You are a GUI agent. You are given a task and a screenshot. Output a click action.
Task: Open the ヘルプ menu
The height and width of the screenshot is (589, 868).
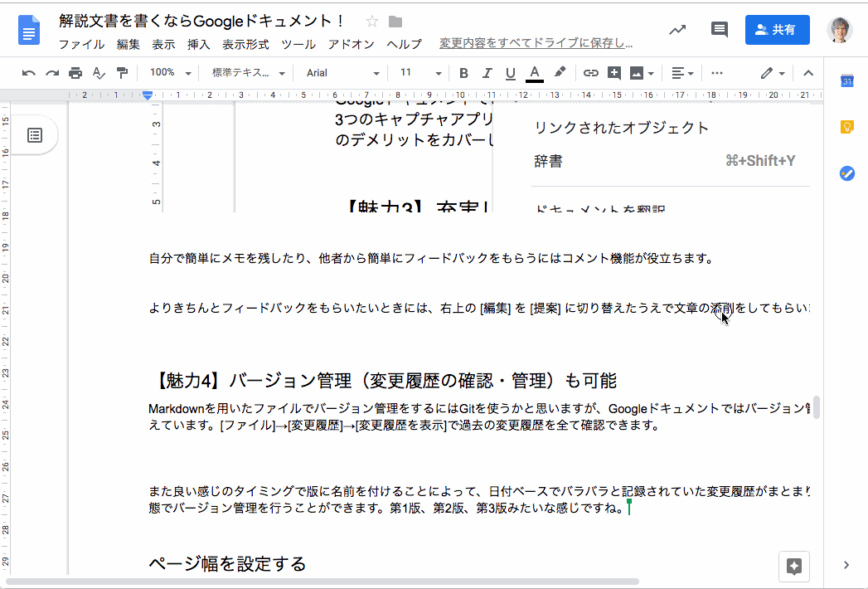(404, 44)
